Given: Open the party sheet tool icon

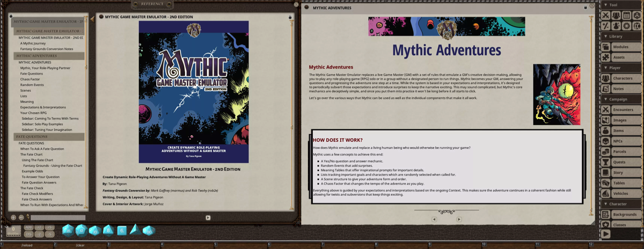Looking at the screenshot, I should [x=616, y=16].
